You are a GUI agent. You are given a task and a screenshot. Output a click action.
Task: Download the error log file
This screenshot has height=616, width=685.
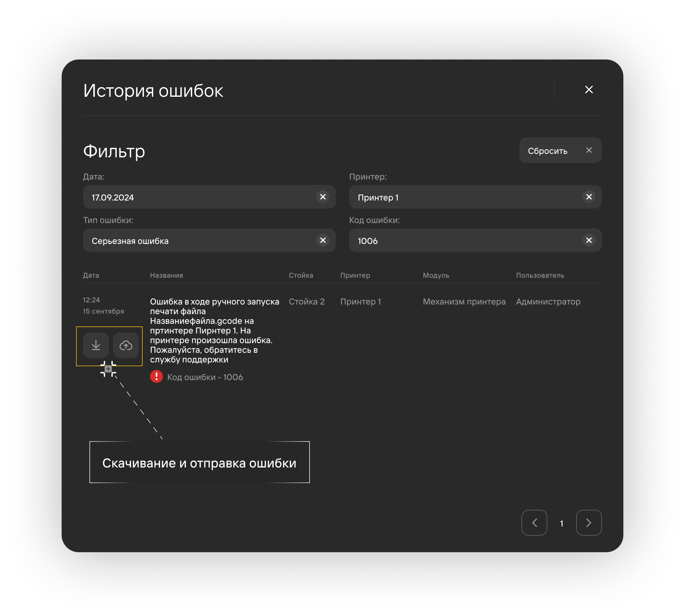coord(96,345)
